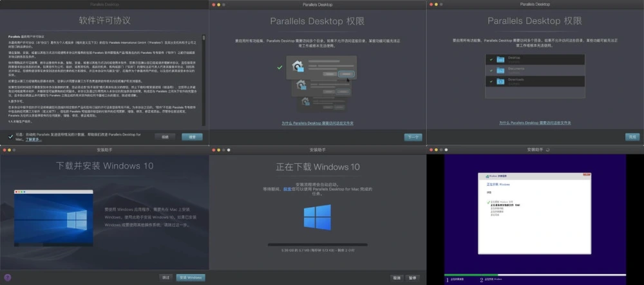Click the Windows setup progress bar at the VM bottom
This screenshot has height=285, width=644.
coord(535,275)
